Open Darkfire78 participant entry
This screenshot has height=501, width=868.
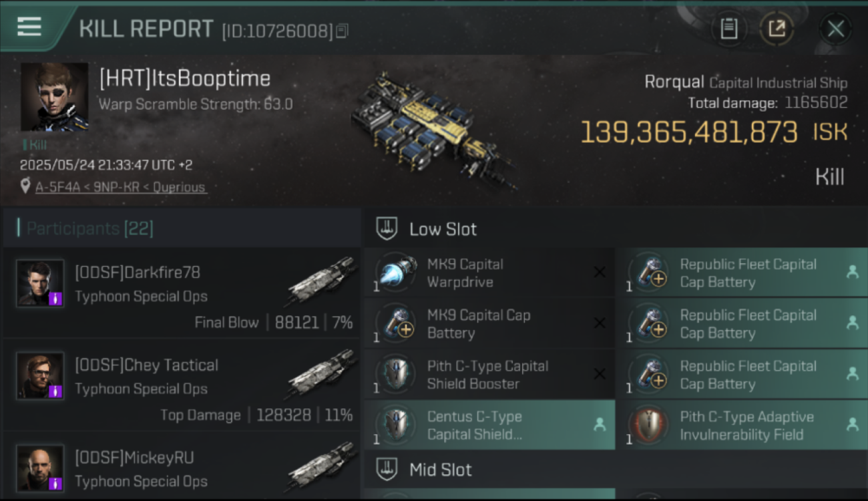tap(182, 294)
